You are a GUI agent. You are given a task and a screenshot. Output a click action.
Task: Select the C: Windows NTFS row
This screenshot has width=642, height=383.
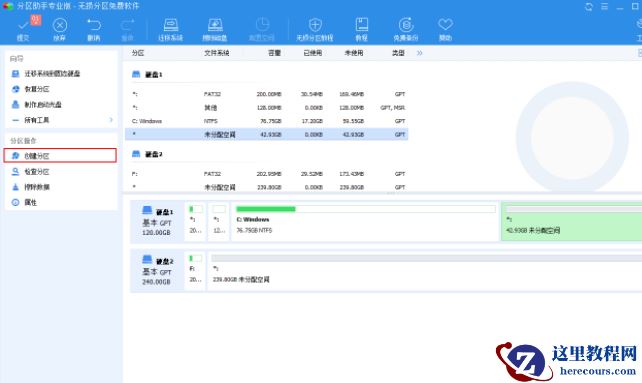pos(267,121)
